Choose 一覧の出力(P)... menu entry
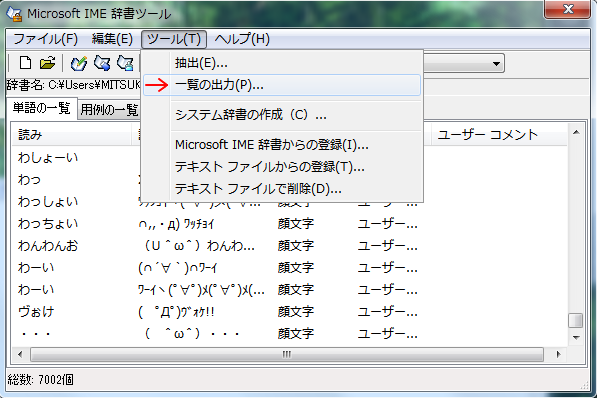Image resolution: width=597 pixels, height=398 pixels. (282, 85)
